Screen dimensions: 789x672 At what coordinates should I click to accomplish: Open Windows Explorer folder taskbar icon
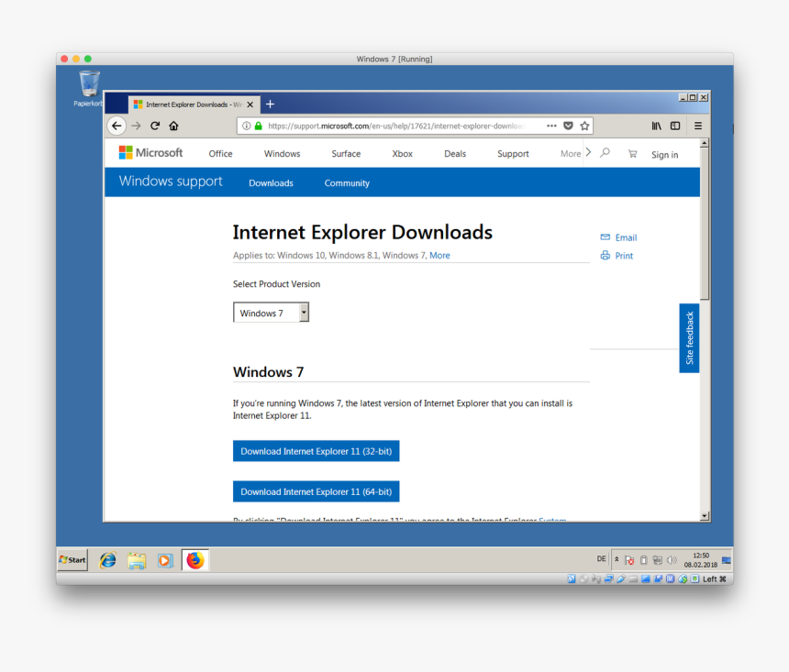click(137, 560)
